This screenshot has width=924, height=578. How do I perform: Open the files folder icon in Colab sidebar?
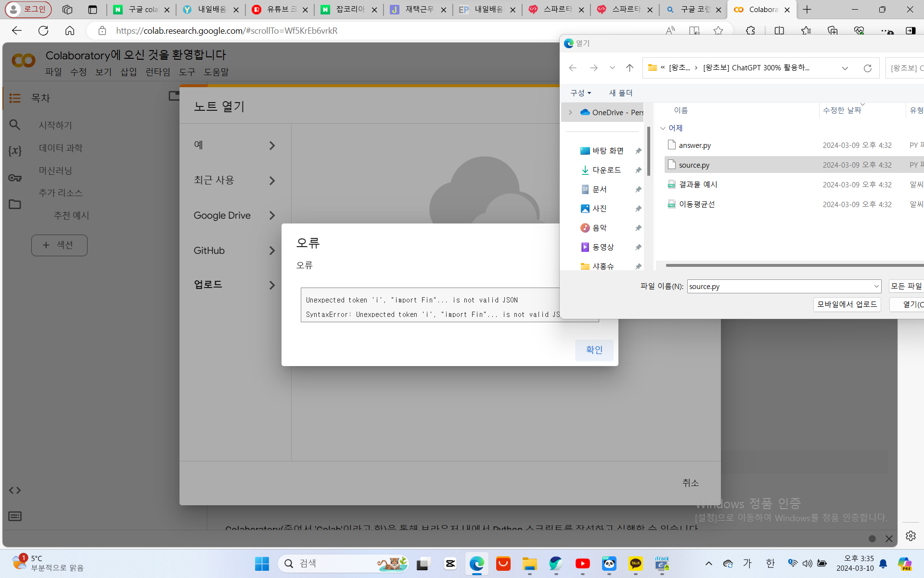click(15, 204)
